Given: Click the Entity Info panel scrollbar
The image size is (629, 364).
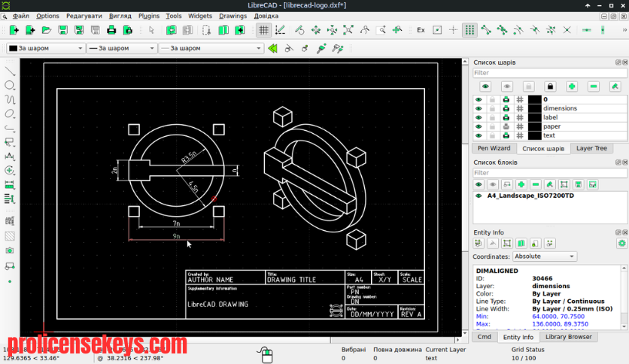Looking at the screenshot, I should pyautogui.click(x=624, y=297).
